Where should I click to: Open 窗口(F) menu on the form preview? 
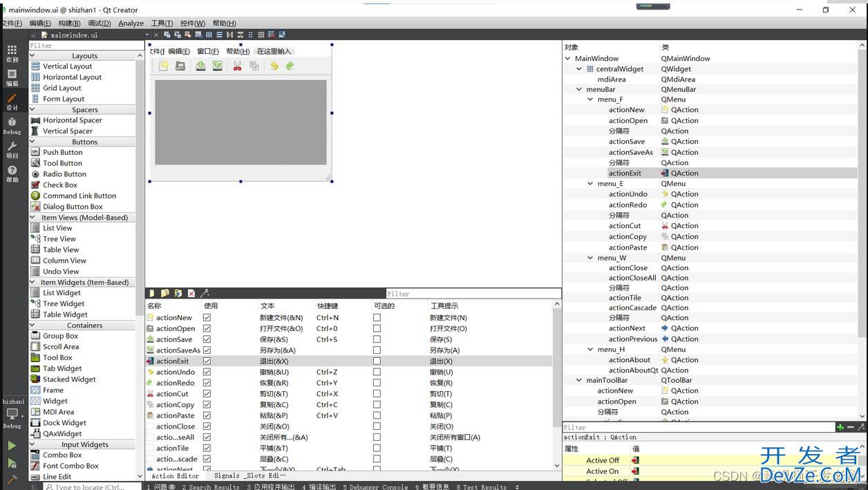(208, 51)
